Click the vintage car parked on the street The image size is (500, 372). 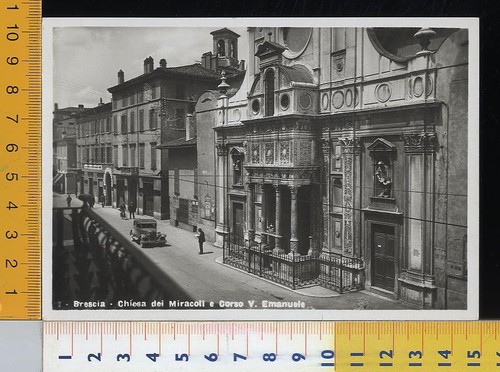click(148, 233)
